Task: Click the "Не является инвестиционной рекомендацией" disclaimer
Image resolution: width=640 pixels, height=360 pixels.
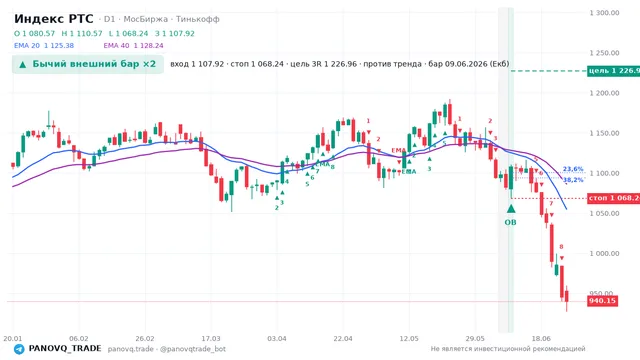Action: [508, 349]
